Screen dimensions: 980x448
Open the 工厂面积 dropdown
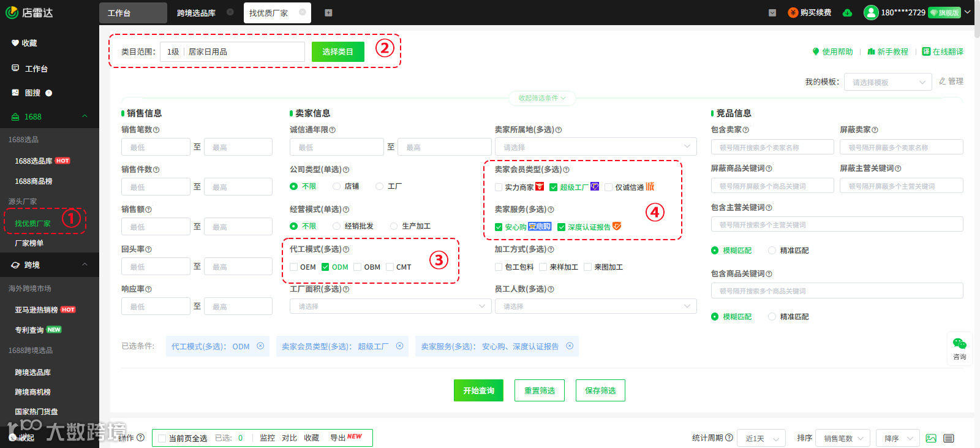point(390,306)
